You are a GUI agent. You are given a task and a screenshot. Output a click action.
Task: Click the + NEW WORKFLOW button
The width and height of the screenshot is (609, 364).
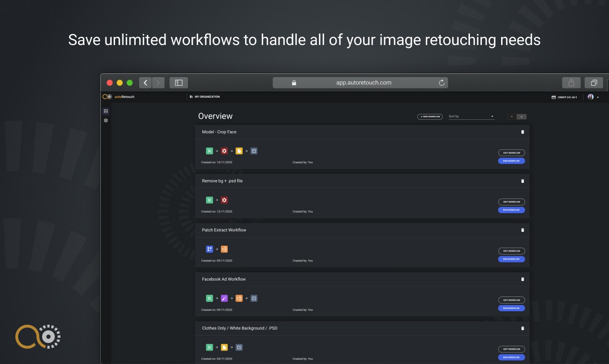point(430,116)
